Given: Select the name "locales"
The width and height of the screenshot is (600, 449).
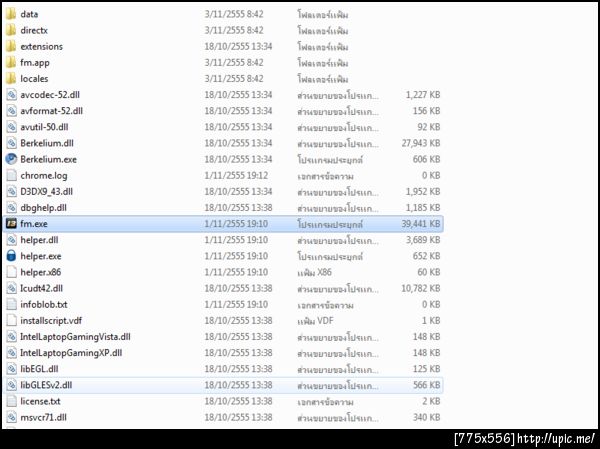Looking at the screenshot, I should pos(34,78).
